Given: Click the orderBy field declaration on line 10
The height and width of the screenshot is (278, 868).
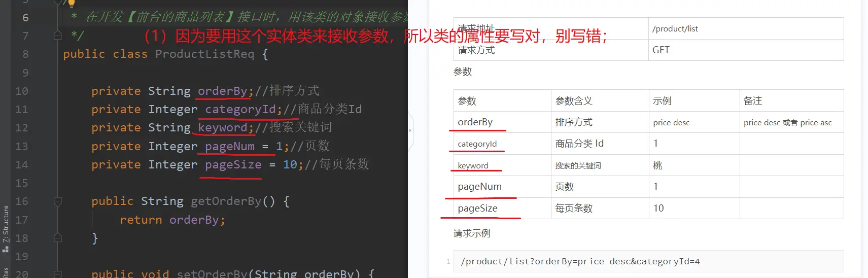Looking at the screenshot, I should 222,91.
